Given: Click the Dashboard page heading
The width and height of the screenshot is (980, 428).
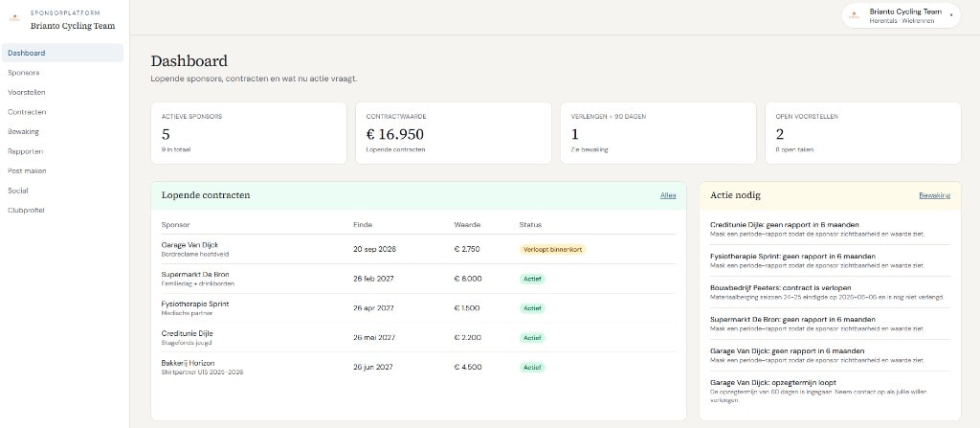Looking at the screenshot, I should [x=189, y=60].
